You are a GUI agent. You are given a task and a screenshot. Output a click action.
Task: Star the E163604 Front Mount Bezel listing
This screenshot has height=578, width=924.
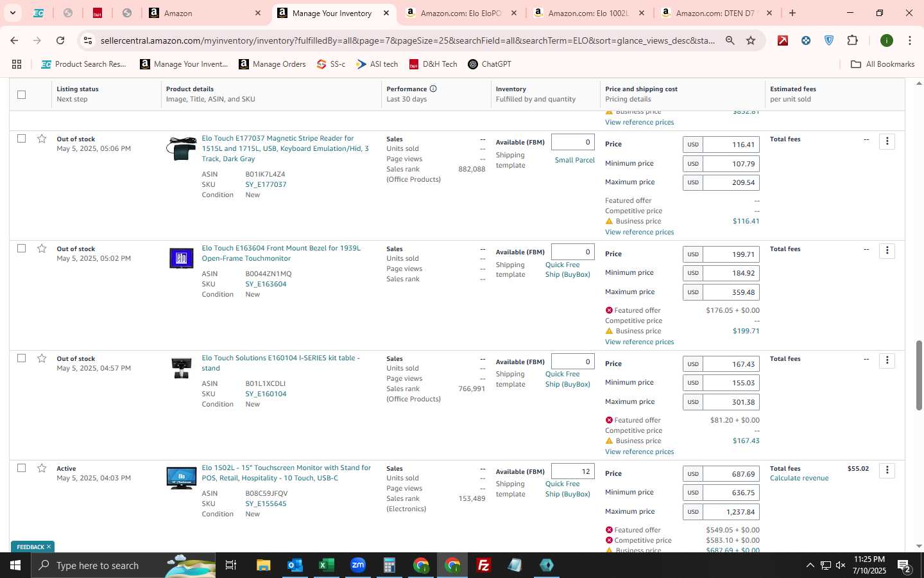click(42, 249)
